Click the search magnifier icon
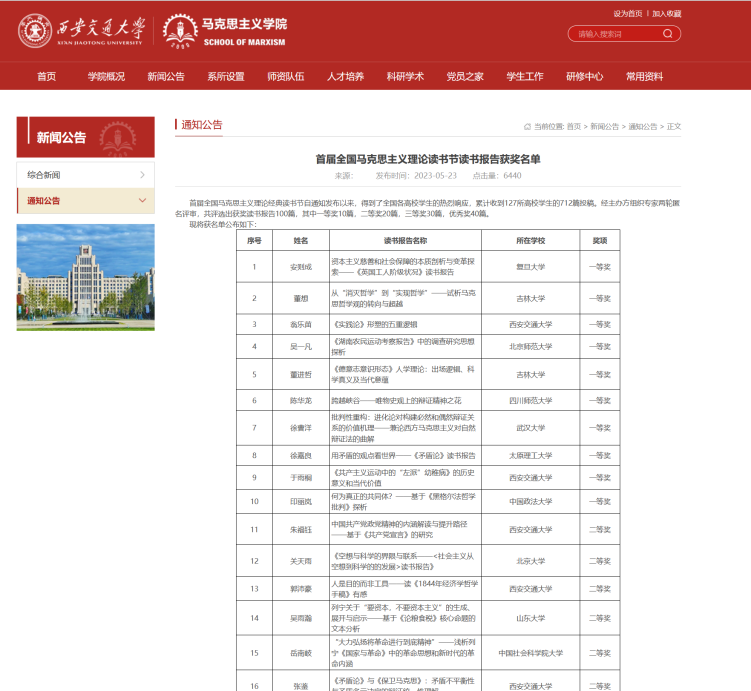Viewport: 751px width, 691px height. tap(672, 34)
